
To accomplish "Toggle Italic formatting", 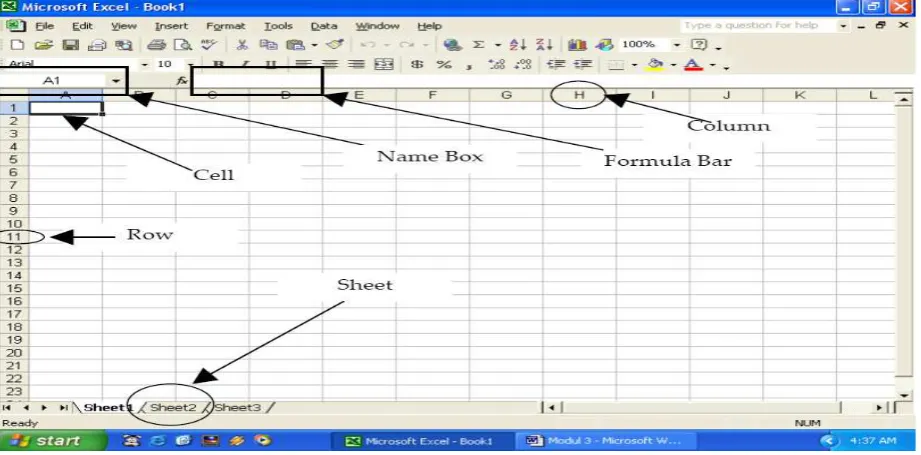I will coord(246,64).
